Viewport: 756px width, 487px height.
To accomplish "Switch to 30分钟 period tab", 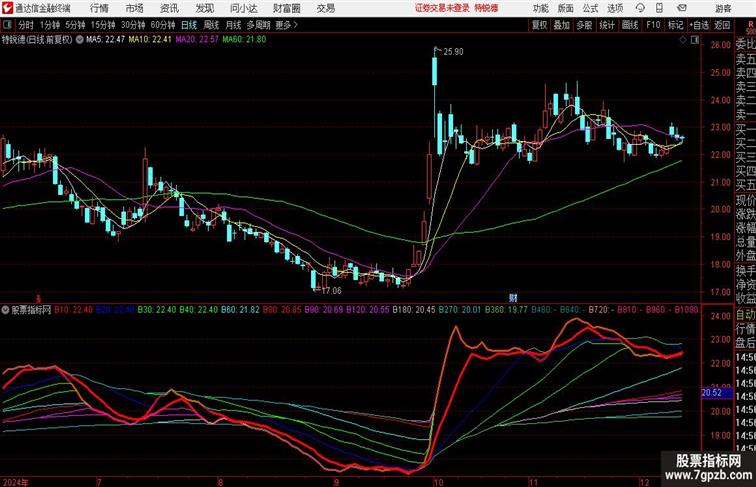I will (133, 25).
